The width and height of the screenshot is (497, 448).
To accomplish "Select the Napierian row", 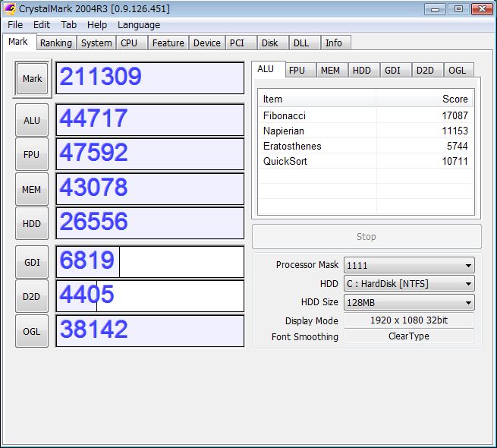I will (x=366, y=131).
